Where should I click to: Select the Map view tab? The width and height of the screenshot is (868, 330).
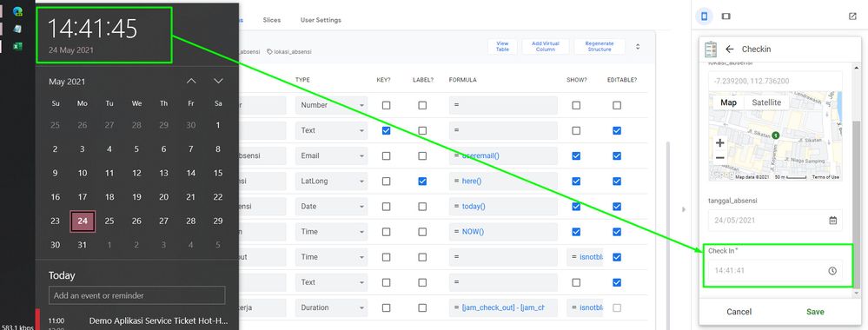click(728, 102)
